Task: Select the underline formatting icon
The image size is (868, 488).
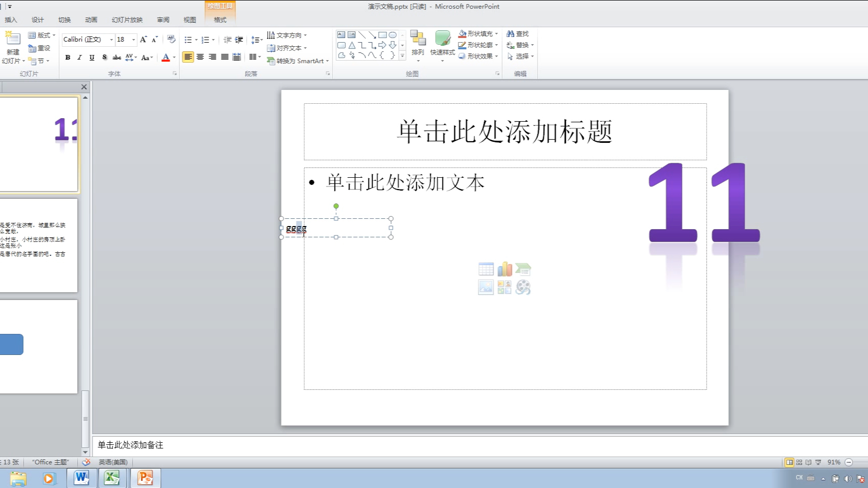Action: [91, 58]
